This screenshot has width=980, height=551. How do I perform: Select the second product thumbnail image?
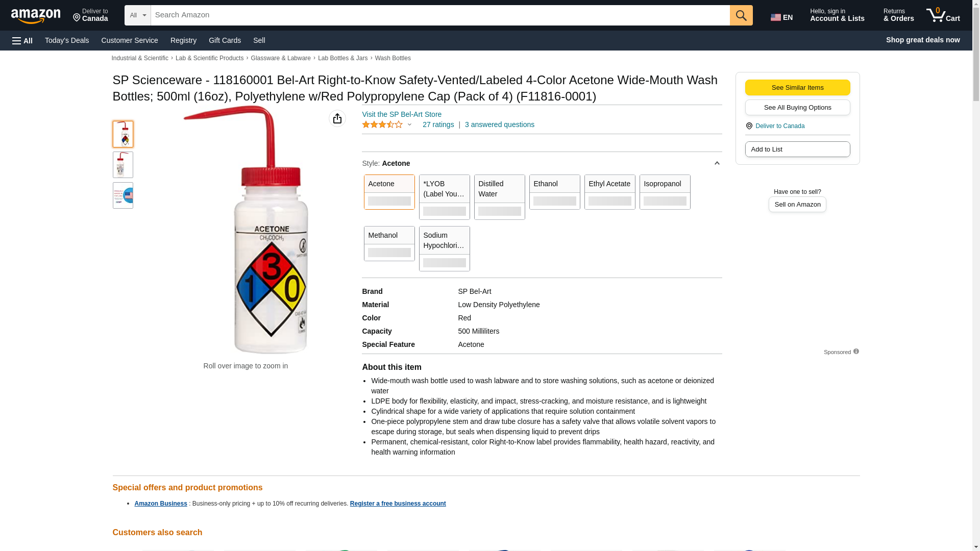[122, 165]
